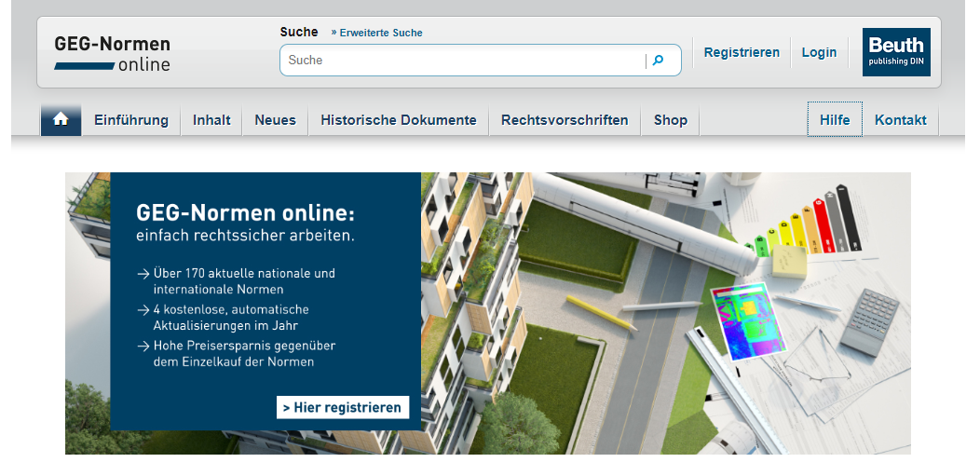This screenshot has width=980, height=476.
Task: Open the Beuth publishing DIN logo
Action: [x=896, y=52]
